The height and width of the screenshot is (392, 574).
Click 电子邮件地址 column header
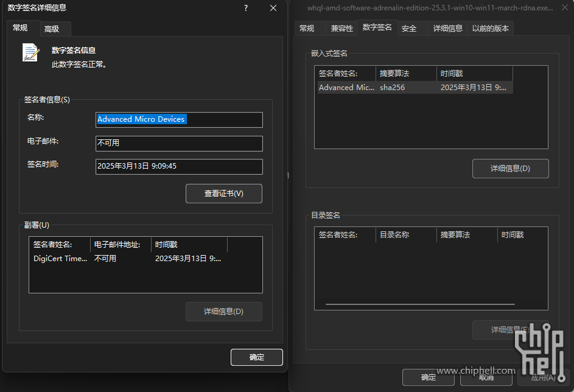click(121, 245)
